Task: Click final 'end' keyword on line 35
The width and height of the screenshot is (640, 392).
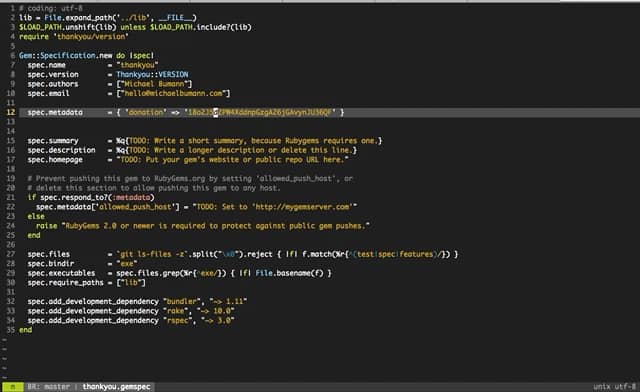Action: 25,330
